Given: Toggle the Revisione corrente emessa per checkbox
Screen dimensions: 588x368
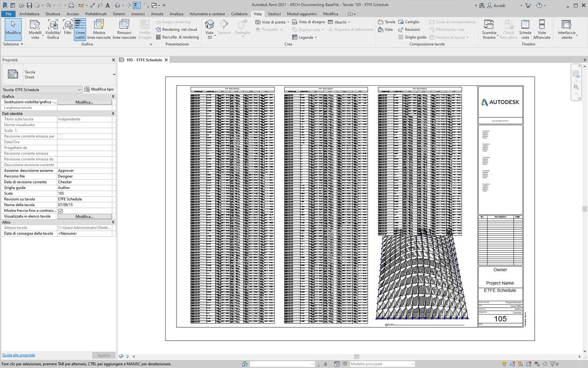Looking at the screenshot, I should (x=60, y=136).
